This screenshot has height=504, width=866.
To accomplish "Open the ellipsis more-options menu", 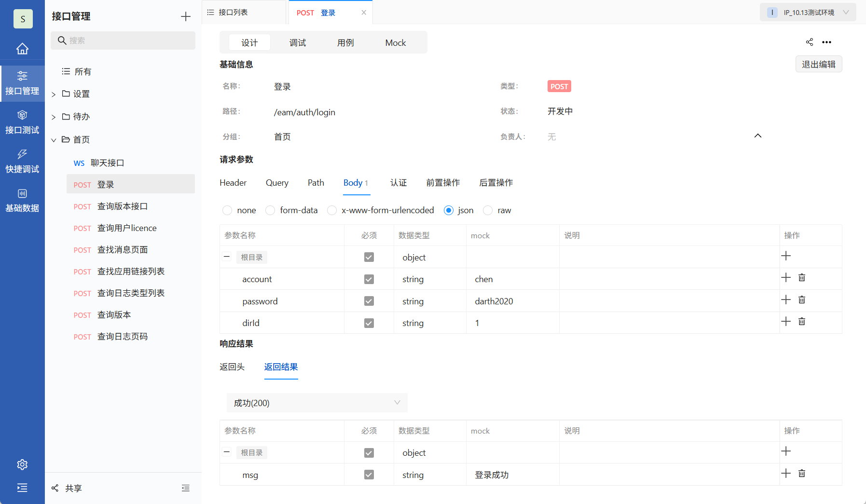I will [827, 42].
